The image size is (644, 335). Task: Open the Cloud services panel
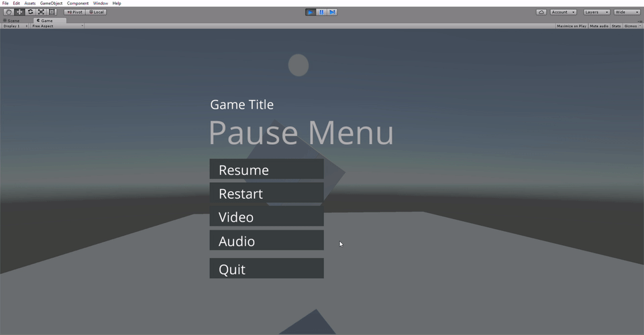pyautogui.click(x=541, y=12)
